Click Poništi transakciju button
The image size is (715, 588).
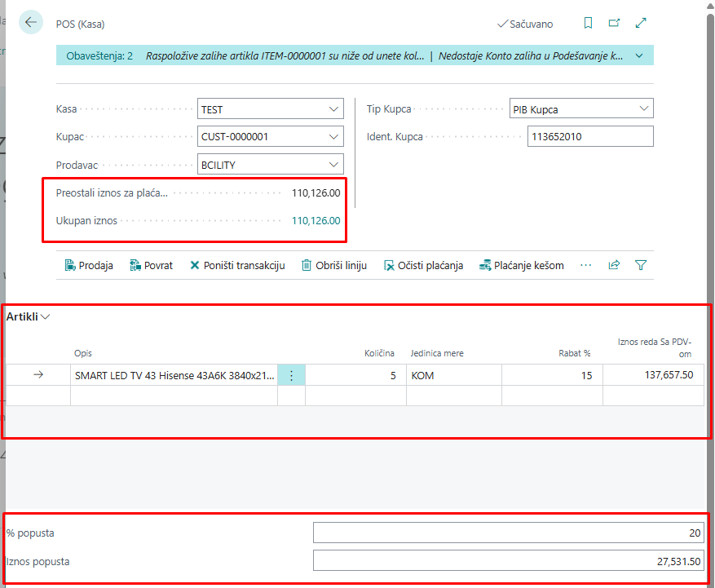[x=237, y=265]
